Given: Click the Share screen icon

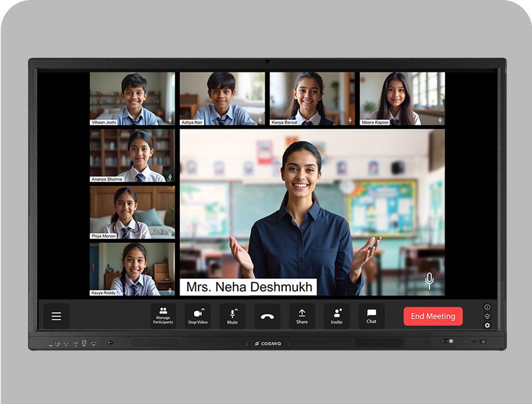Looking at the screenshot, I should click(302, 316).
